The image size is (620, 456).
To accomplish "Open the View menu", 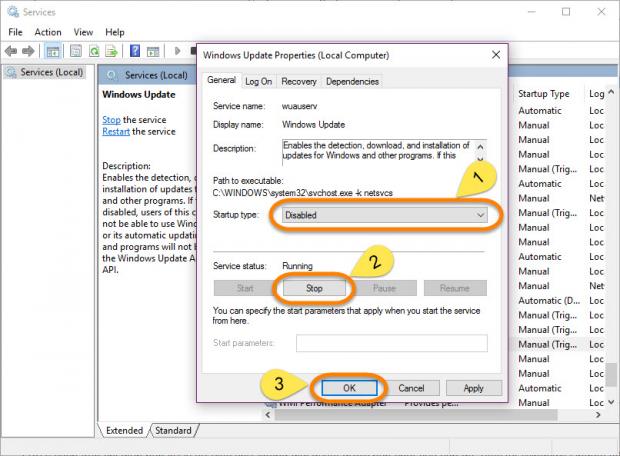I will pyautogui.click(x=83, y=32).
